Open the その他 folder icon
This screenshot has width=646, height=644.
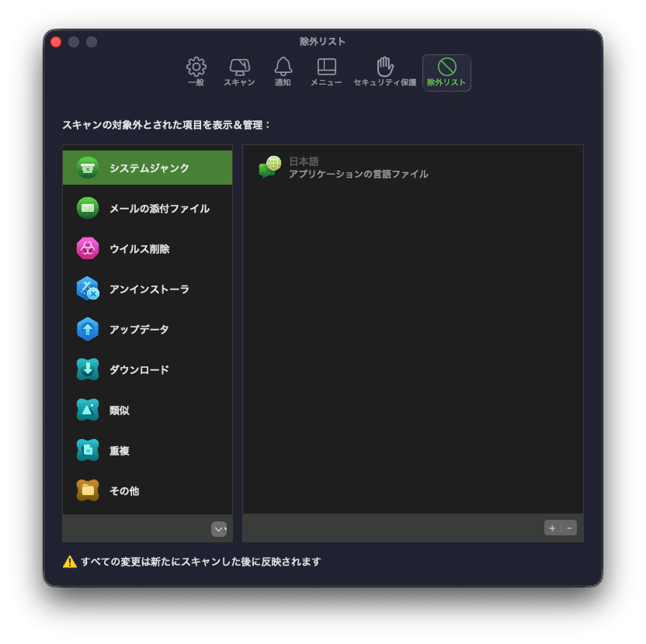coord(88,490)
